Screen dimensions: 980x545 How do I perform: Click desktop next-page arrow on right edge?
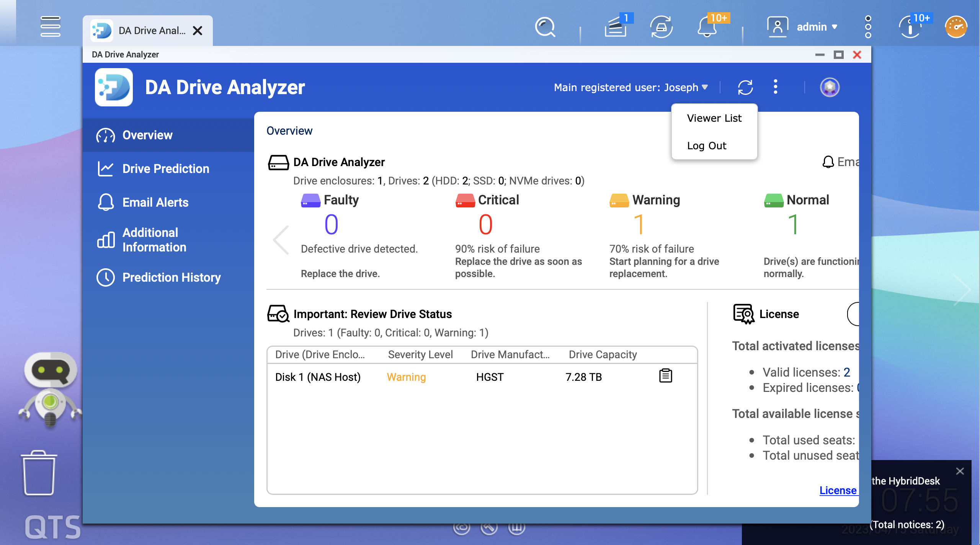(x=962, y=290)
